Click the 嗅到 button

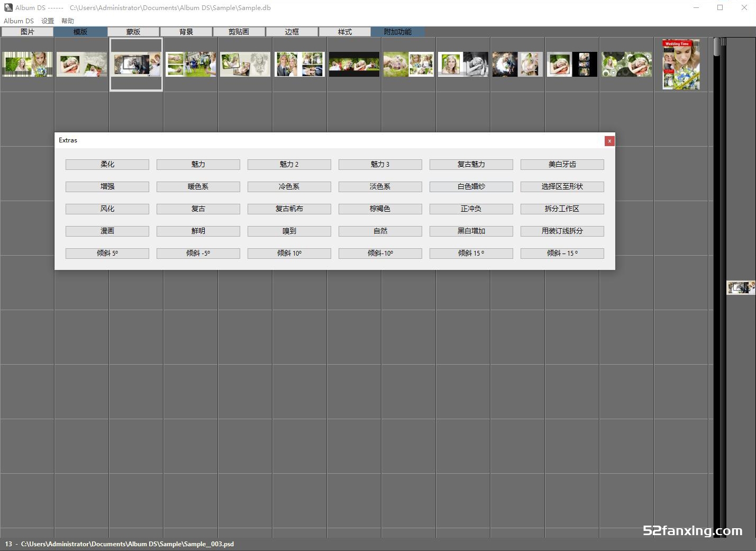(x=289, y=231)
